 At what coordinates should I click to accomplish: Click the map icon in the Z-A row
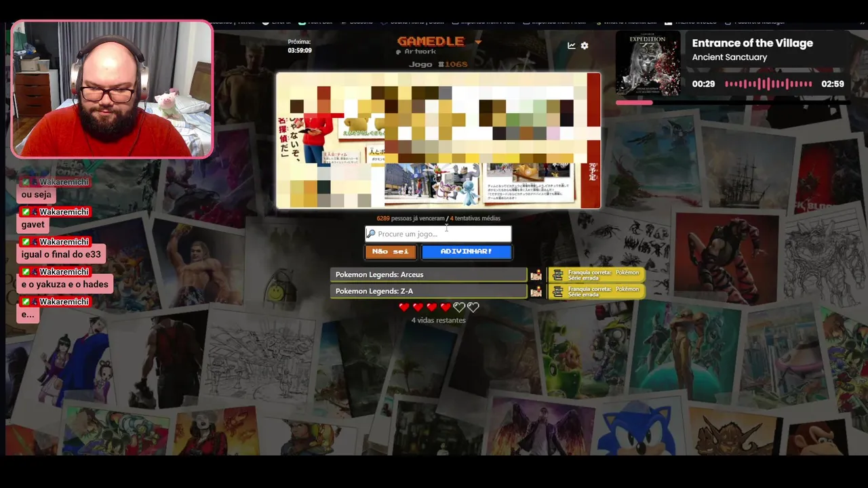(536, 291)
